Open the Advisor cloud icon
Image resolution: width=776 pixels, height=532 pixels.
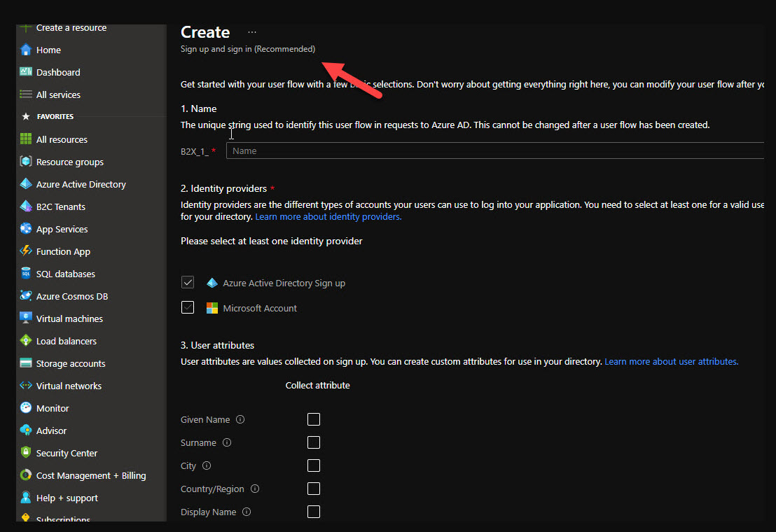pos(26,430)
